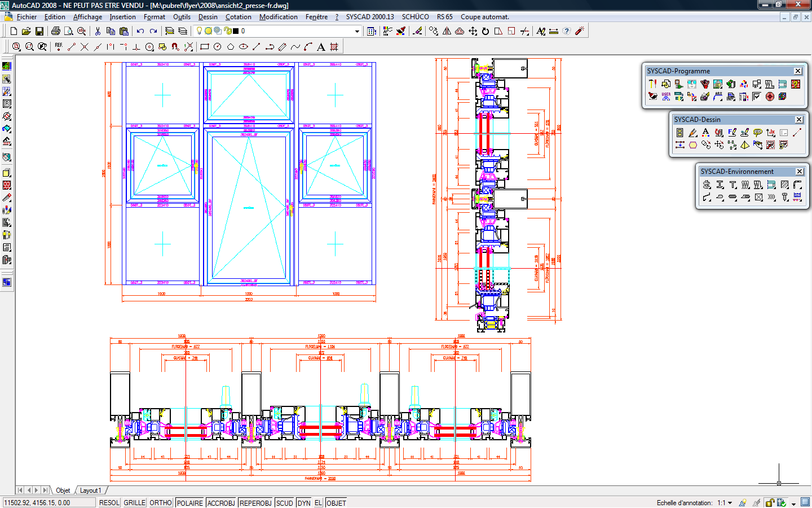Enable POLAIRE tracking in the status bar
Image resolution: width=812 pixels, height=508 pixels.
pyautogui.click(x=189, y=502)
